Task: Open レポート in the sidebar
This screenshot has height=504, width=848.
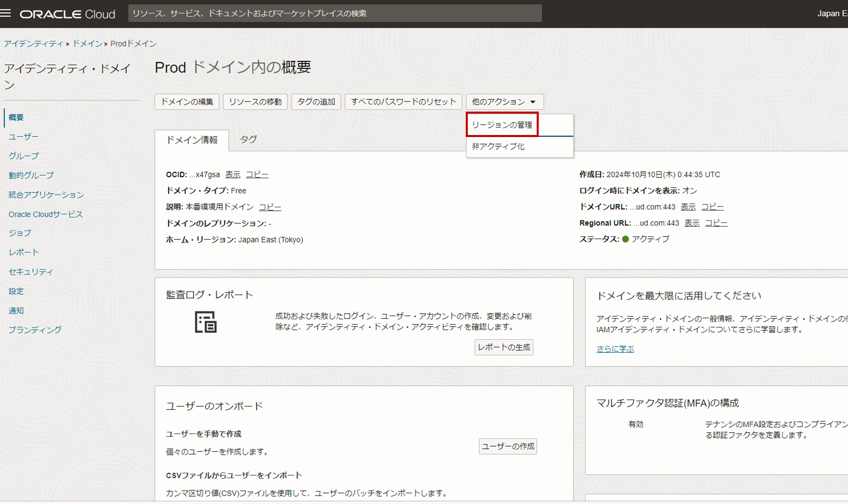Action: click(23, 252)
